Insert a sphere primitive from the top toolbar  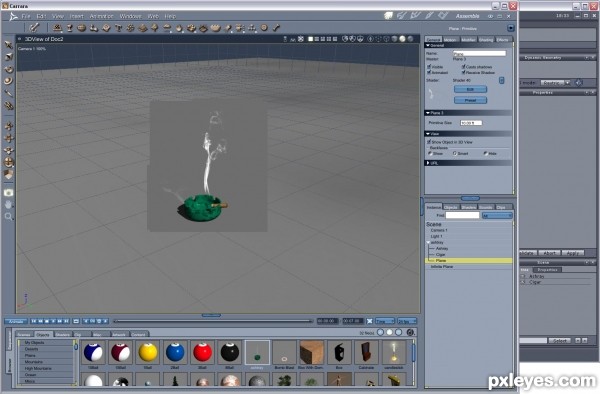pos(82,28)
